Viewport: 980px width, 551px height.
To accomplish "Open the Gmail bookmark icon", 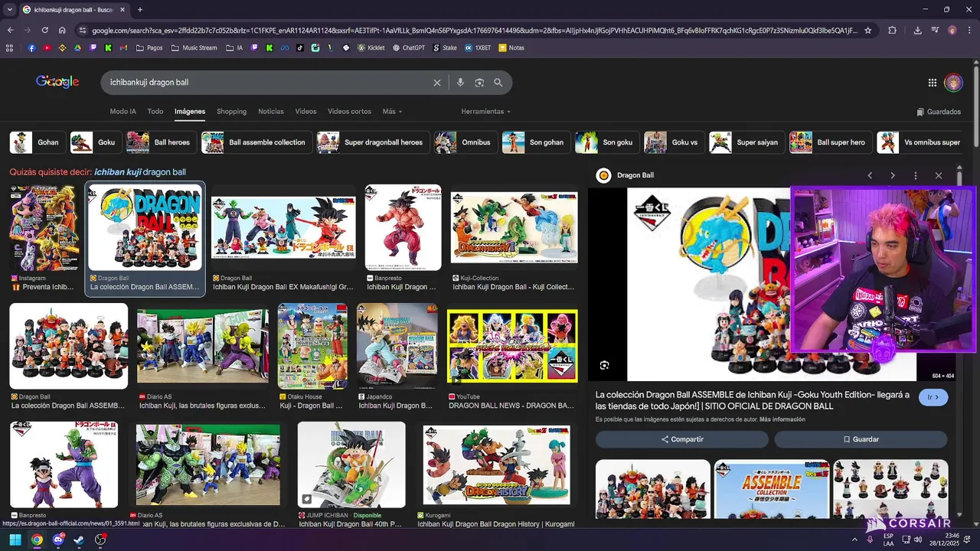I will 123,47.
